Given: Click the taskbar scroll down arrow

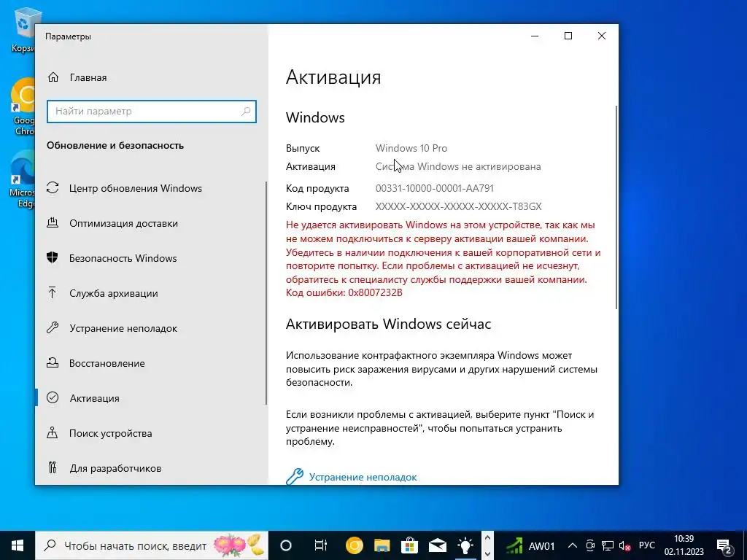Looking at the screenshot, I should tap(487, 553).
